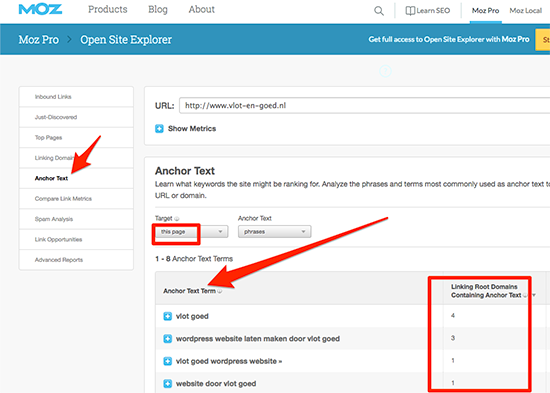
Task: Expand 'website door vlot goed' row
Action: [168, 384]
